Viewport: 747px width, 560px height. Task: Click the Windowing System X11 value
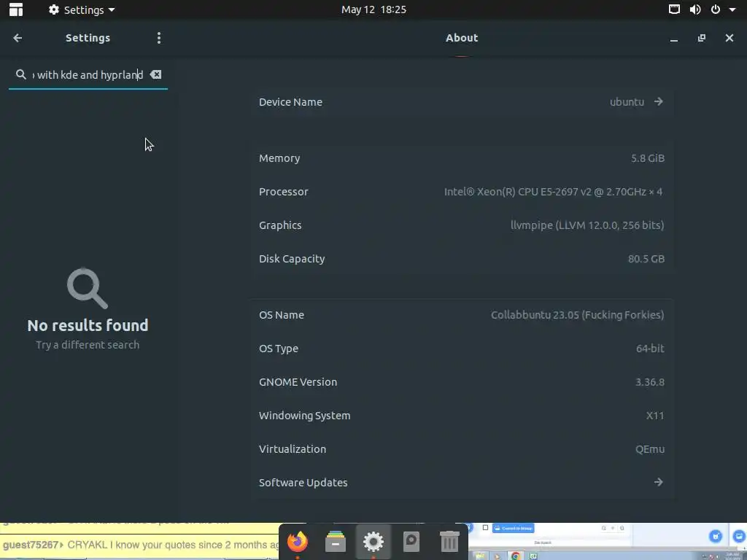coord(655,415)
